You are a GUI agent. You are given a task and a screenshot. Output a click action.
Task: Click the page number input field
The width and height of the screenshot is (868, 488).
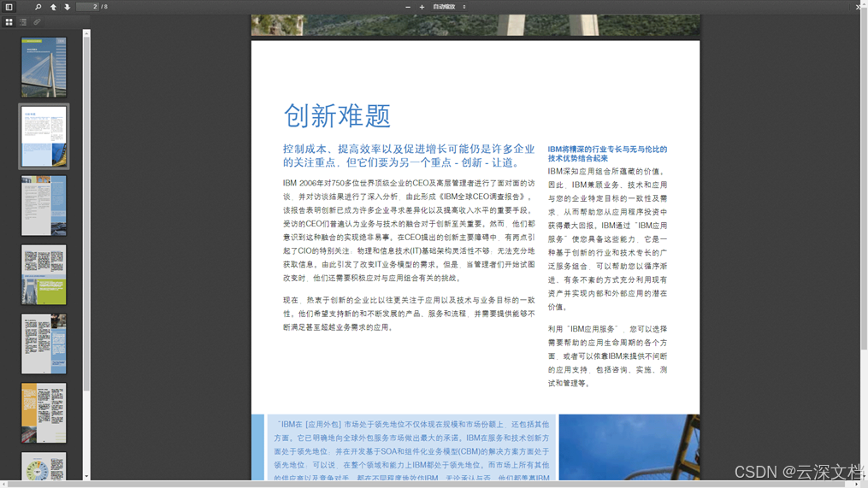[x=87, y=7]
